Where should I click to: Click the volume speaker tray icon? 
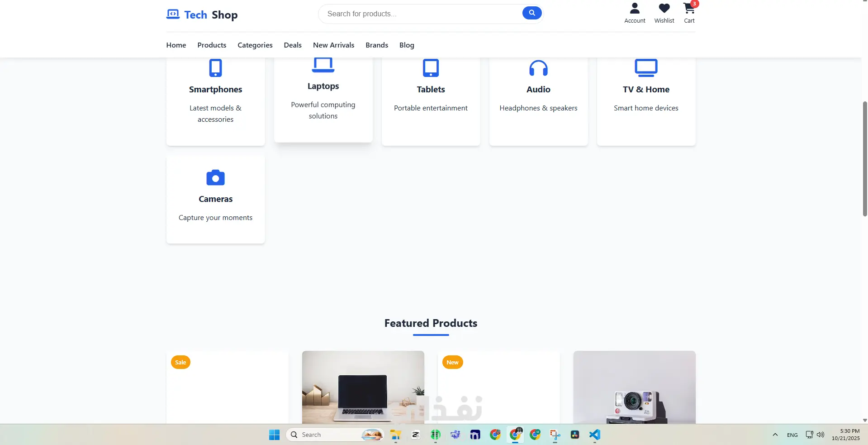821,435
